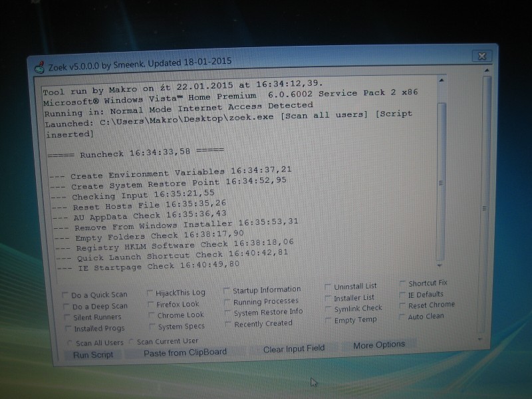532x399 pixels.
Task: Click the Clear Input Field button
Action: [293, 349]
